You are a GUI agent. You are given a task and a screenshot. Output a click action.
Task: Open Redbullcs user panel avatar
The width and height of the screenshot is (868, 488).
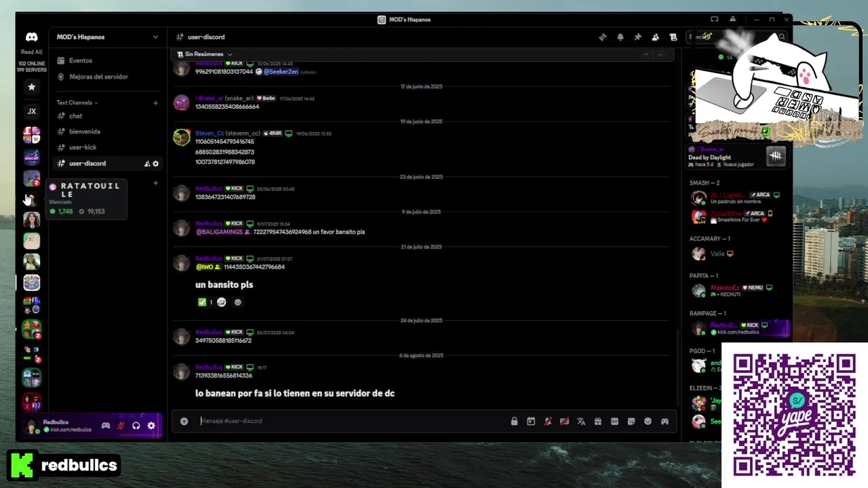pyautogui.click(x=31, y=426)
